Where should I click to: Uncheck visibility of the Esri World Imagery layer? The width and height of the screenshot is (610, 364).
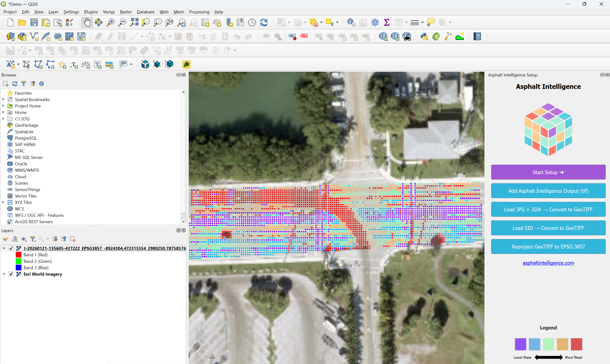tap(11, 274)
